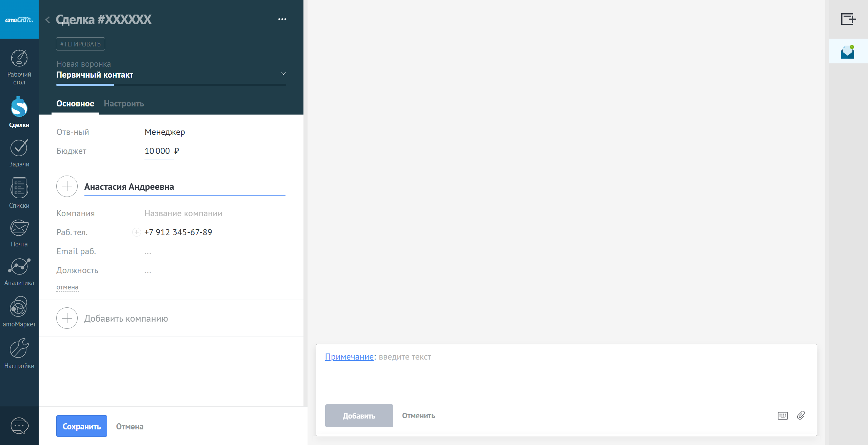Click the add-window icon at top right
This screenshot has width=868, height=445.
point(848,19)
